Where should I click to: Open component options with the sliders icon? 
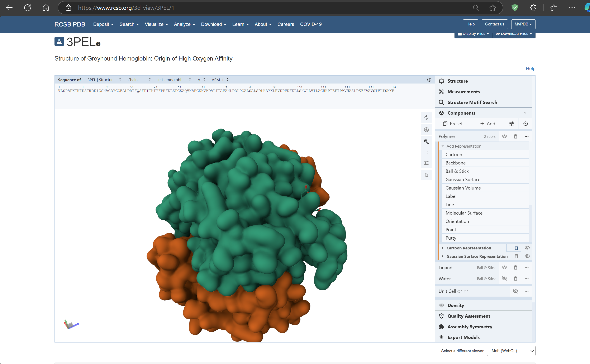(x=512, y=124)
